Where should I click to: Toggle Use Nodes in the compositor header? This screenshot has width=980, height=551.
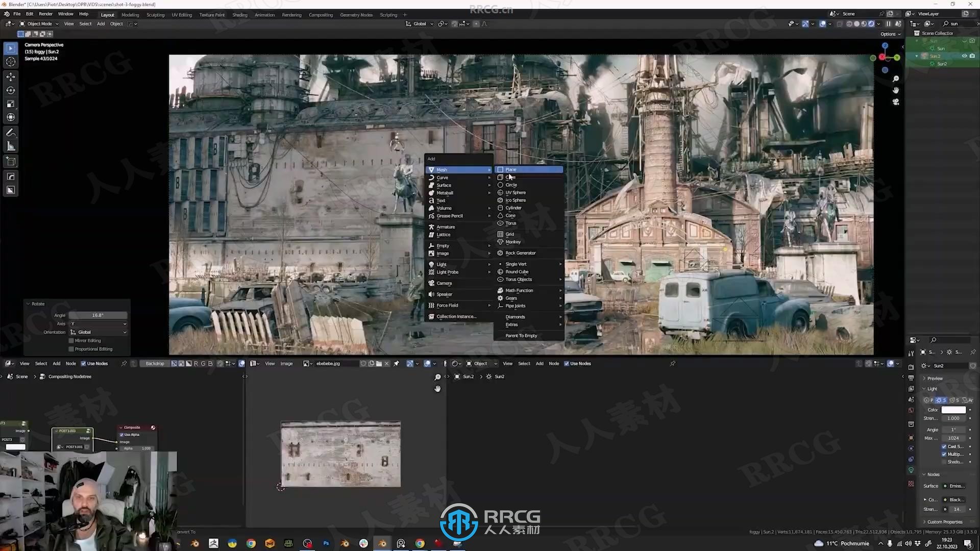94,364
